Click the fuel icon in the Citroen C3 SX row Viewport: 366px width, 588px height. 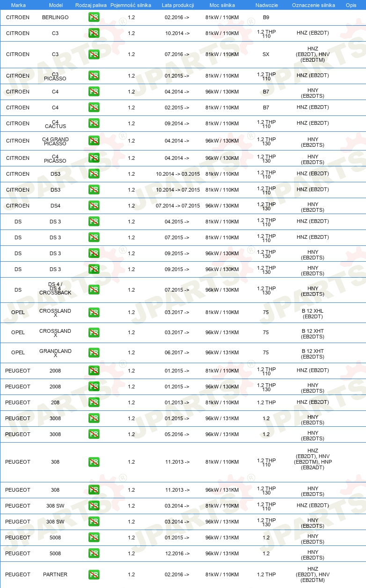(x=94, y=55)
